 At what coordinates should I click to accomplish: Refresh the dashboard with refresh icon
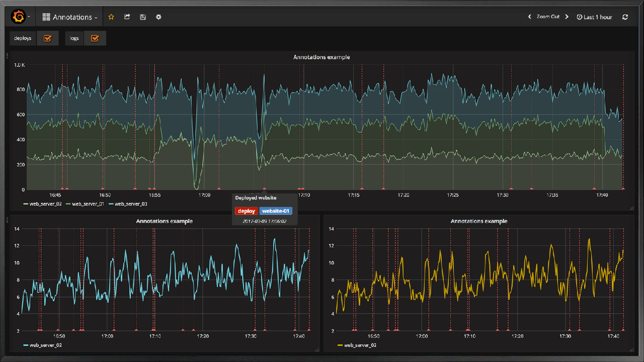[625, 17]
